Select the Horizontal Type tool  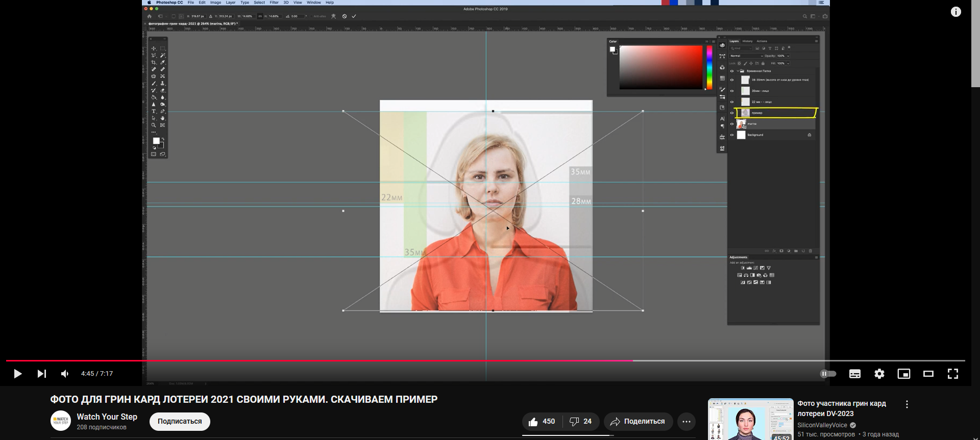pos(154,111)
